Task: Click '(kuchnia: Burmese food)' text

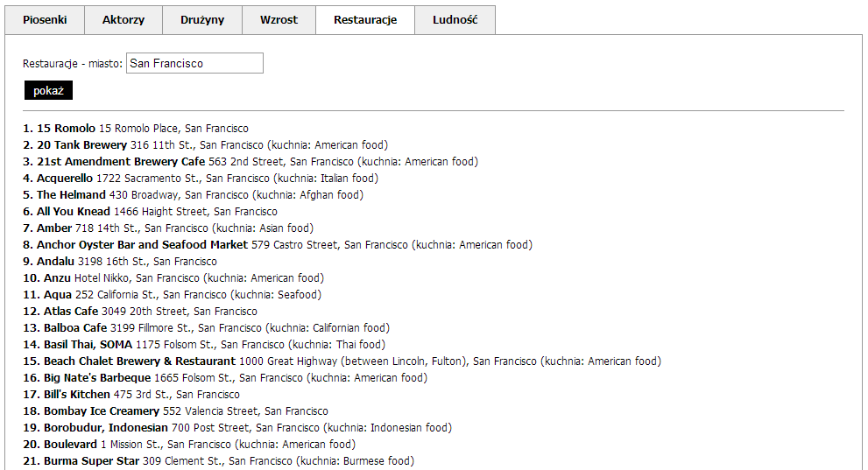Action: 355,460
